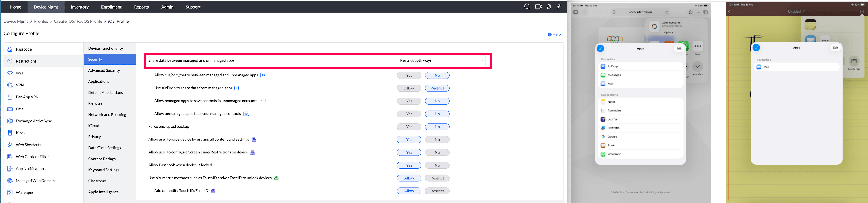Expand Options under Zoho Accounts share header
The image size is (868, 203).
click(670, 32)
